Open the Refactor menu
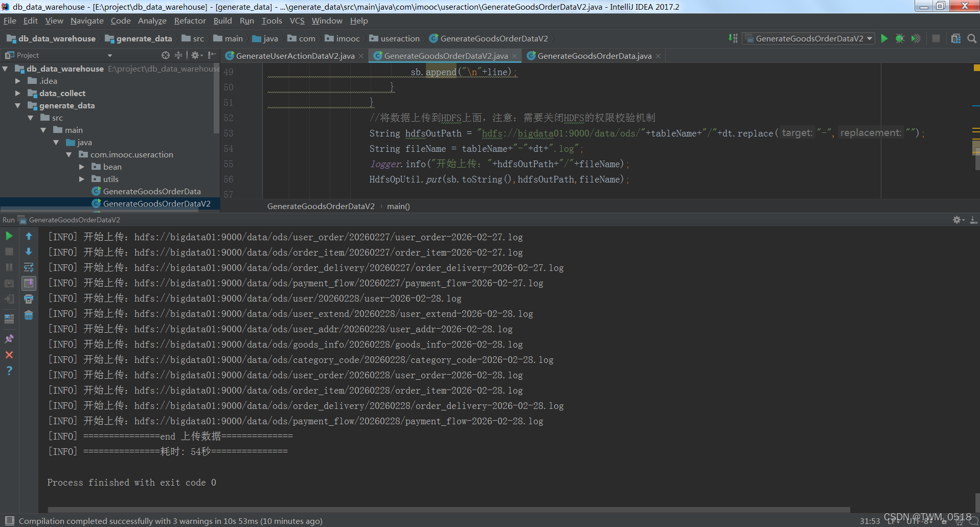 (x=190, y=21)
